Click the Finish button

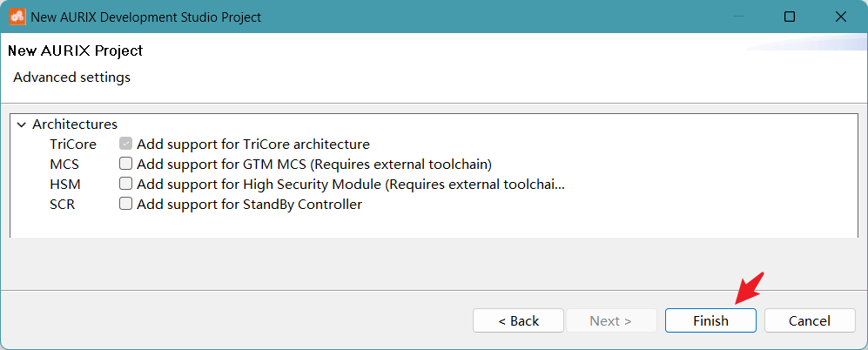point(710,320)
